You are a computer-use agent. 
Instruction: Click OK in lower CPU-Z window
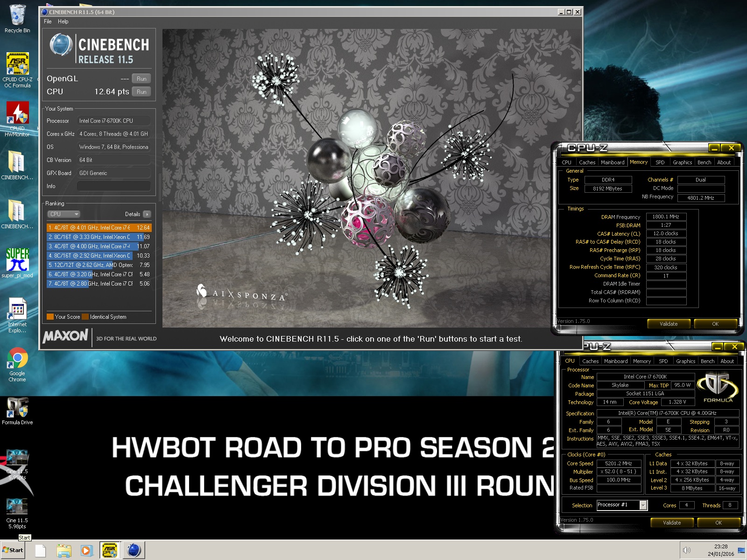coord(719,523)
